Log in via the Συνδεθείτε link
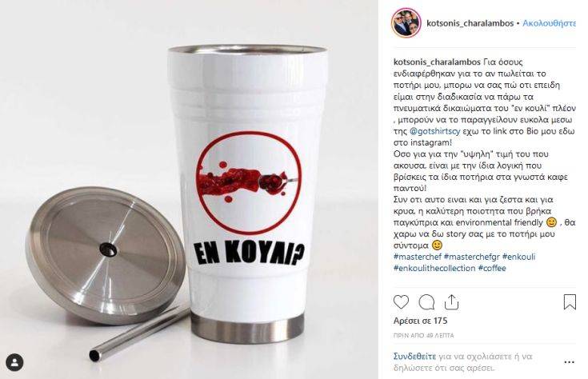 point(414,356)
